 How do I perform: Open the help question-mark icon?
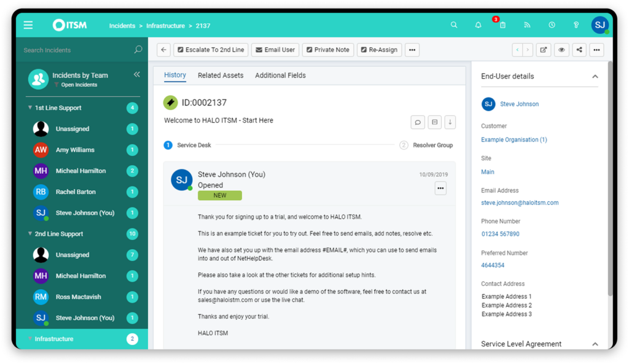click(576, 25)
